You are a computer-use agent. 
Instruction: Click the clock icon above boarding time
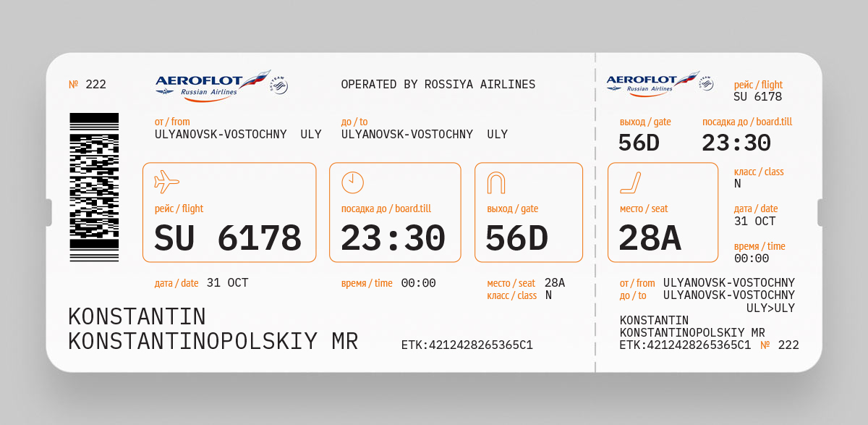(x=352, y=182)
